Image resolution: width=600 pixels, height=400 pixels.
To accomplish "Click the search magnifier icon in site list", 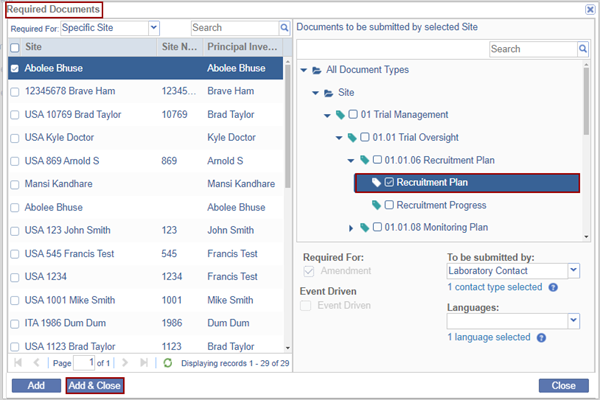I will point(284,29).
